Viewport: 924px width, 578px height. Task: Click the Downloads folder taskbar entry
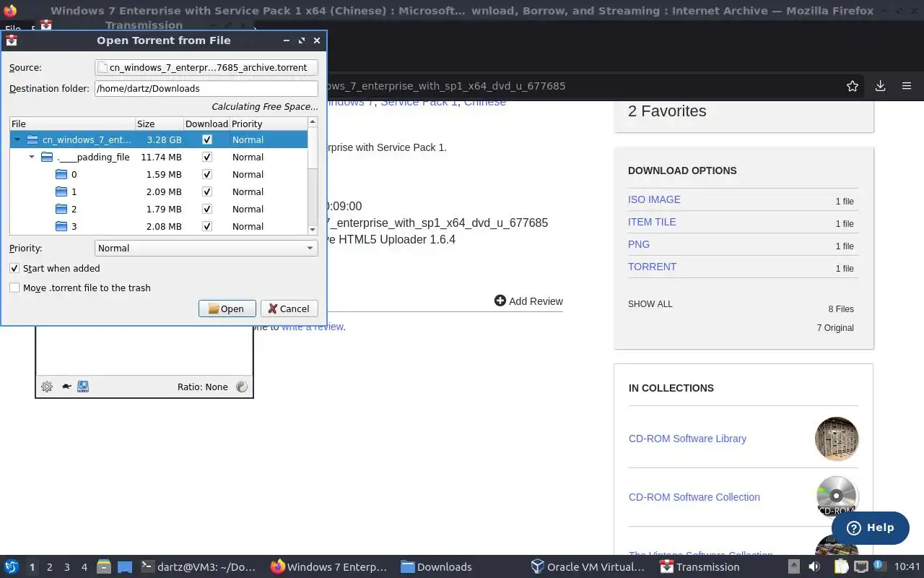coord(436,566)
